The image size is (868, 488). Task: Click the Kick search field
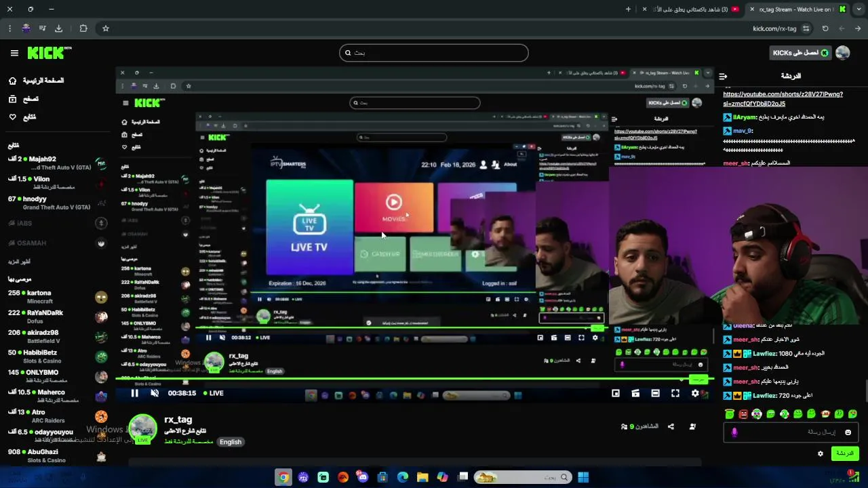[434, 53]
